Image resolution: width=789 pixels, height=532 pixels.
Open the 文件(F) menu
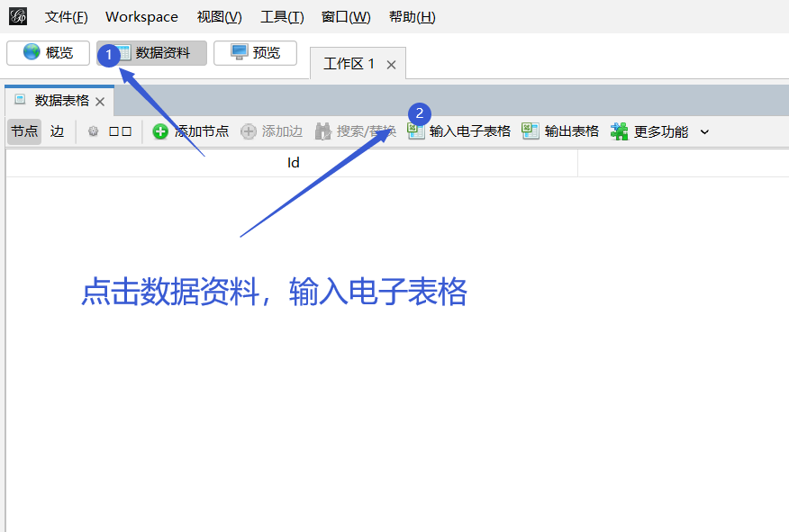coord(65,16)
